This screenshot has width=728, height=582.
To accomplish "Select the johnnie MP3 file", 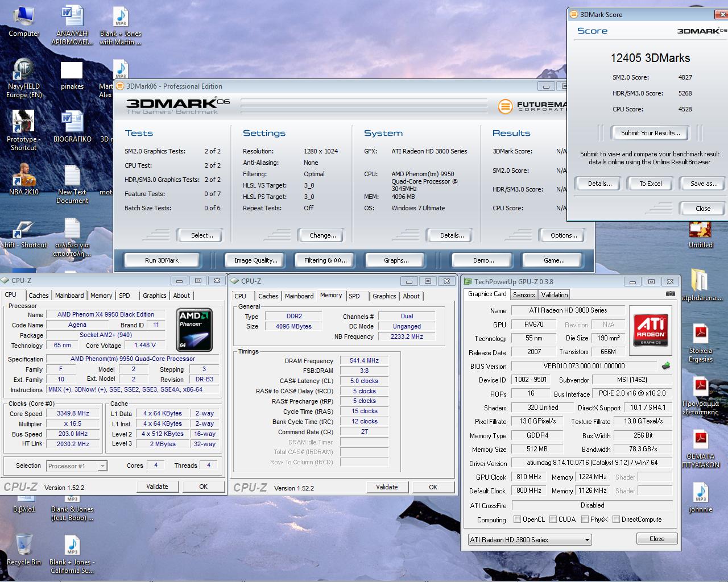I will [x=700, y=498].
